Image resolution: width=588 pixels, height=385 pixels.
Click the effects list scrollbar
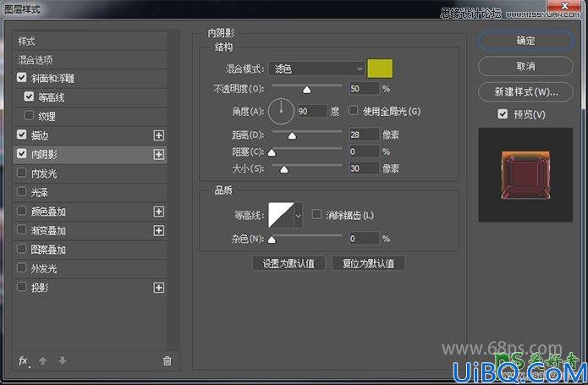(173, 191)
